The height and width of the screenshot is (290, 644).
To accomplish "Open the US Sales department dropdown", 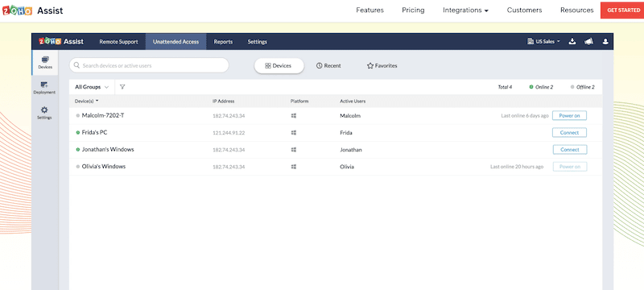I will point(543,42).
